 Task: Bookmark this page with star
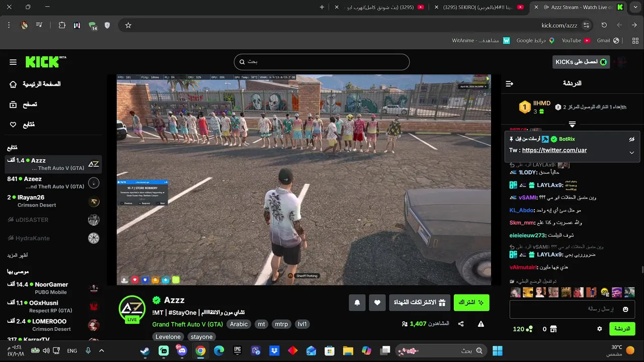128,25
